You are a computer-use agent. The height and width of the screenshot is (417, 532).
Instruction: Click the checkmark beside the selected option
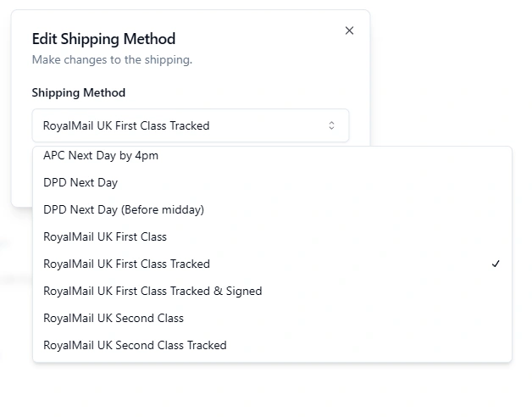click(x=496, y=264)
